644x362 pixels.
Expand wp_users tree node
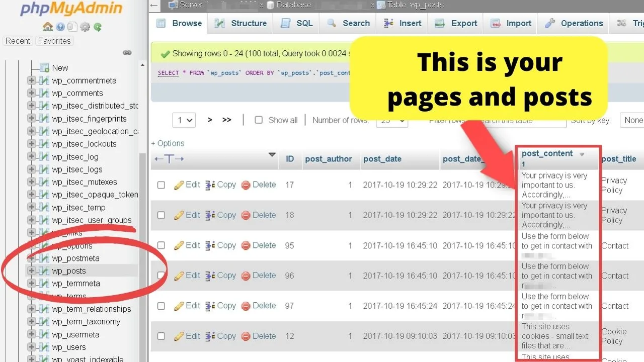(32, 347)
